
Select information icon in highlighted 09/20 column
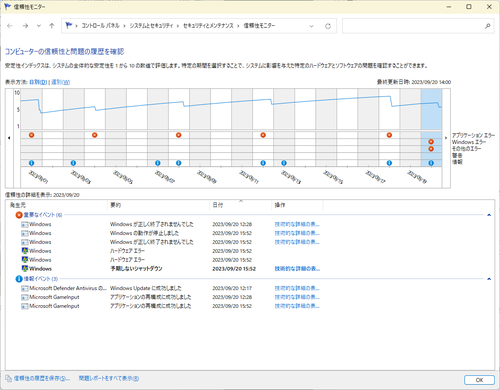pyautogui.click(x=431, y=163)
